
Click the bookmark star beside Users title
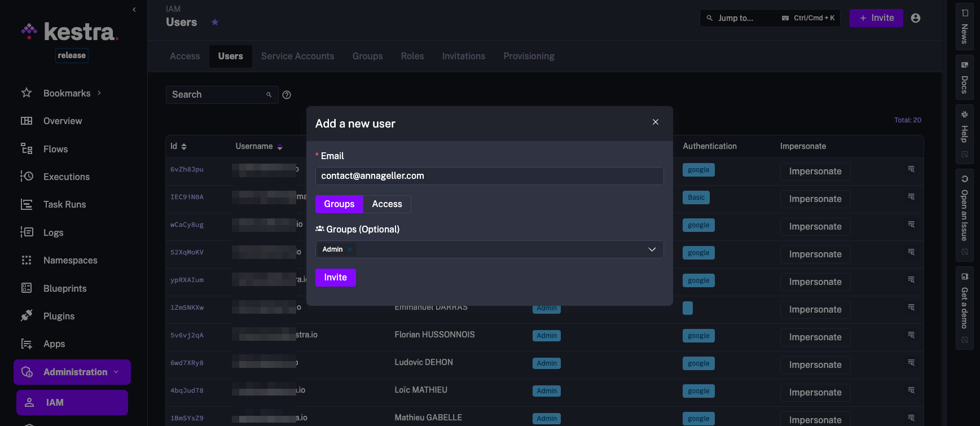point(215,23)
